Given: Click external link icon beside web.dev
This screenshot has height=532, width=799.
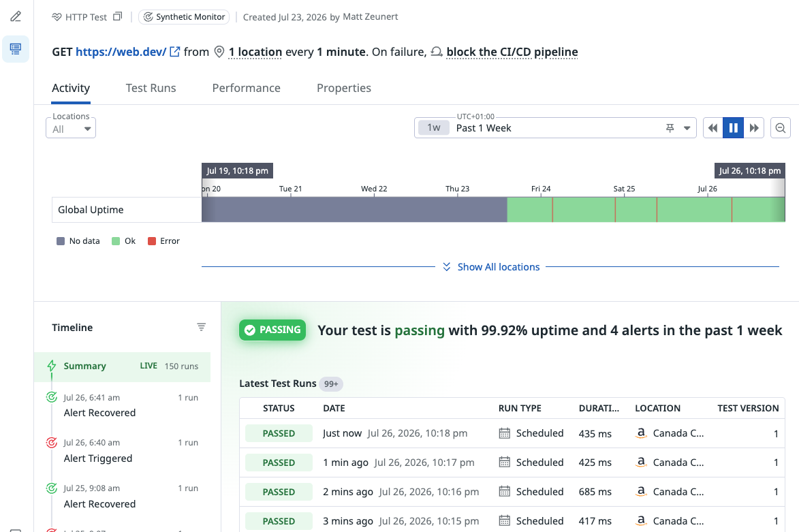Looking at the screenshot, I should pyautogui.click(x=175, y=52).
